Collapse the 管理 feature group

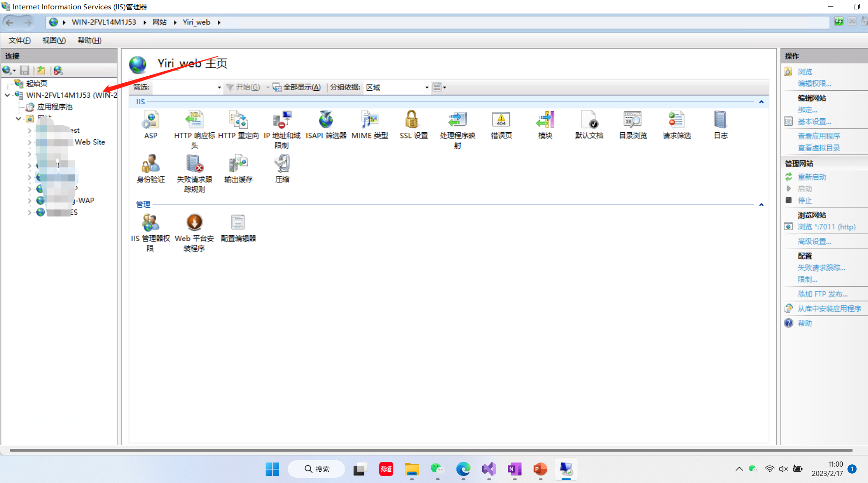tap(761, 204)
